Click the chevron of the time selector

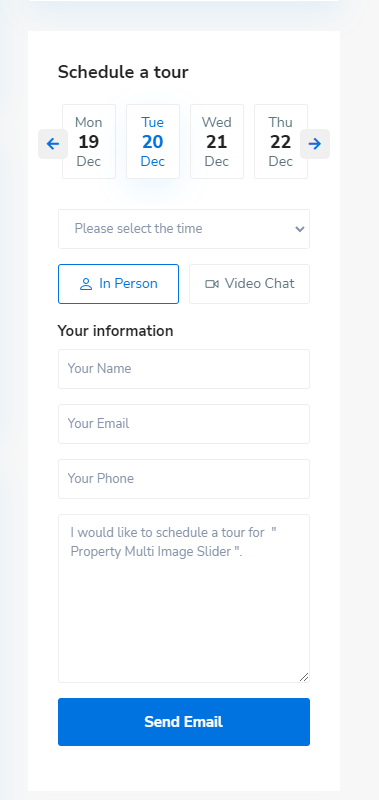pos(300,229)
